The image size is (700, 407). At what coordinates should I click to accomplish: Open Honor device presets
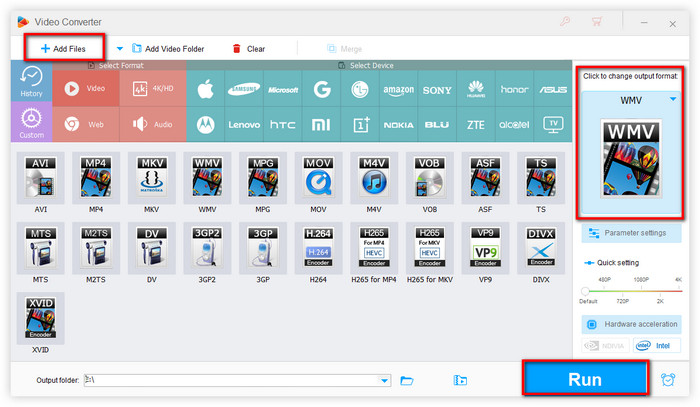pos(514,89)
